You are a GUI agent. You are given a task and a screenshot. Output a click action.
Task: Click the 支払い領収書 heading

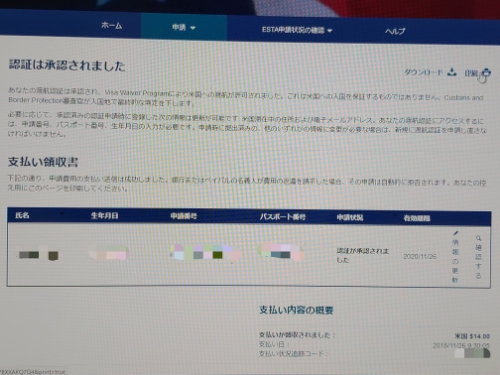pos(43,162)
